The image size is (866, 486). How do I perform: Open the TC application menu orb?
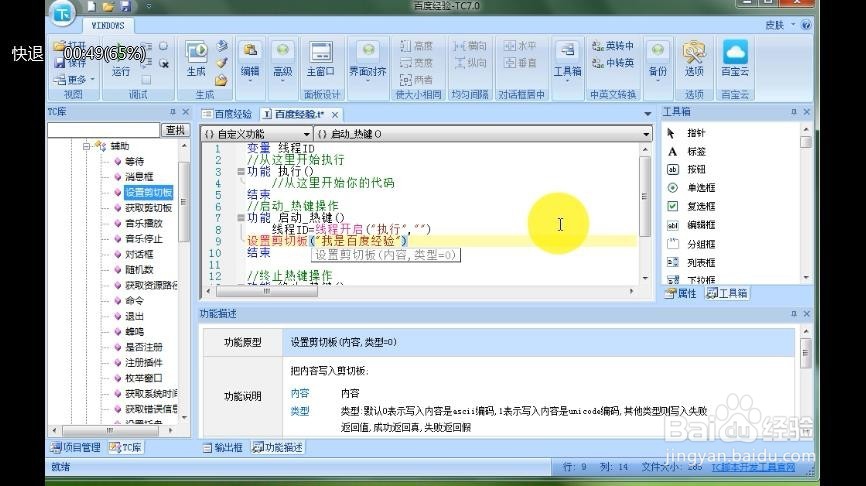coord(63,12)
